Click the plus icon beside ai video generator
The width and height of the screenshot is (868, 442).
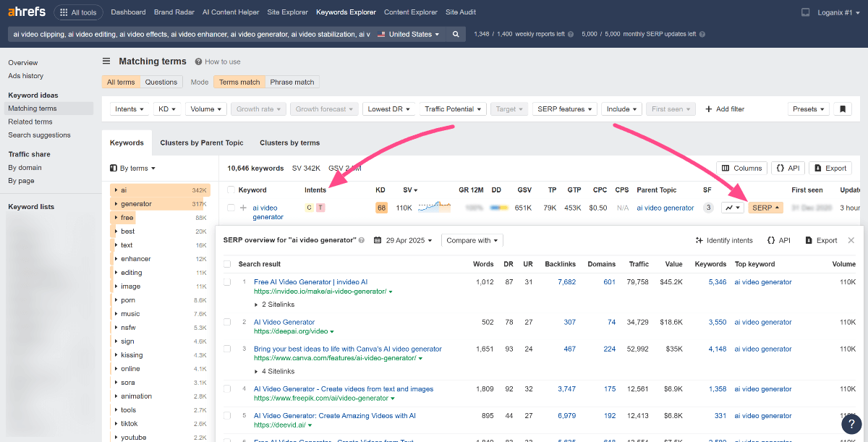click(244, 208)
